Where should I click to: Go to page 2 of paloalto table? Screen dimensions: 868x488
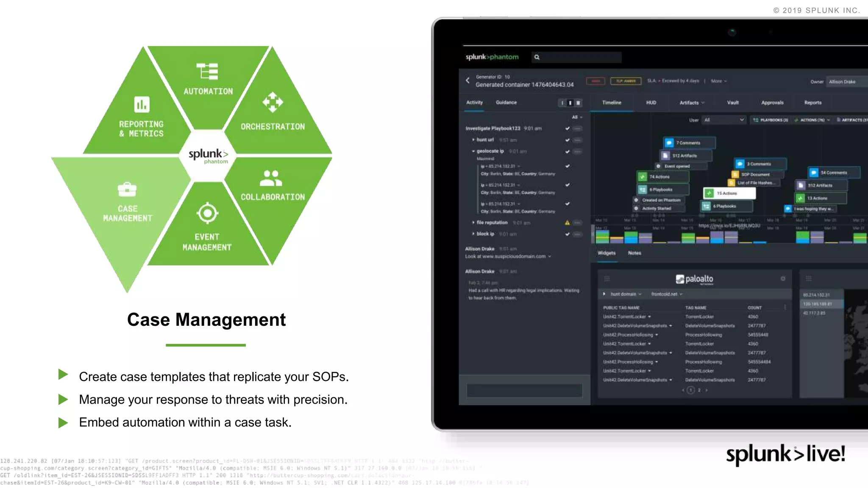[x=699, y=390]
